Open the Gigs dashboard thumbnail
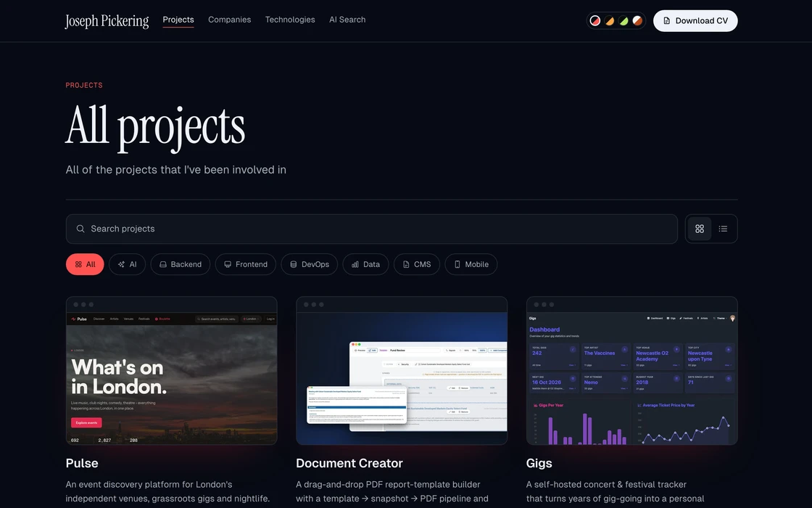Screen dimensions: 812x508 [631, 371]
